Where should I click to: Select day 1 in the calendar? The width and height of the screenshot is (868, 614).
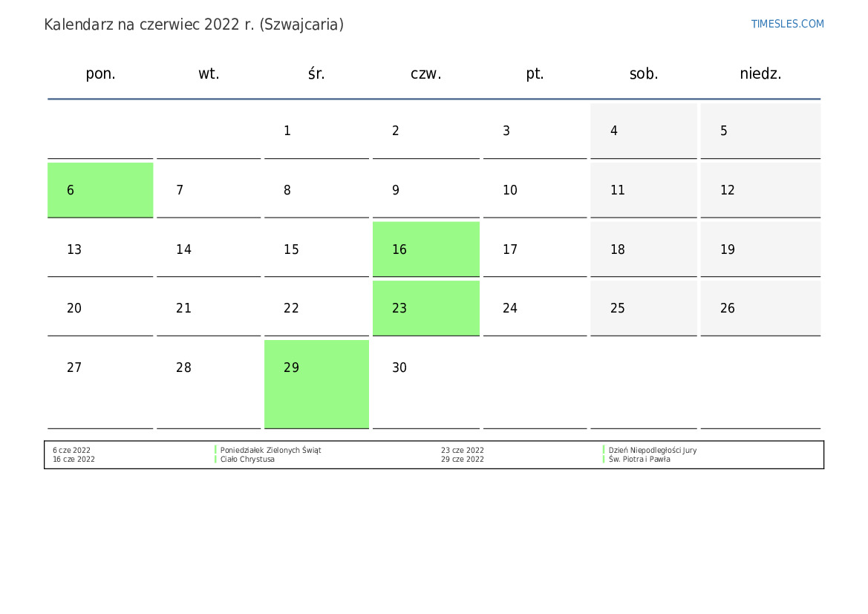[316, 131]
